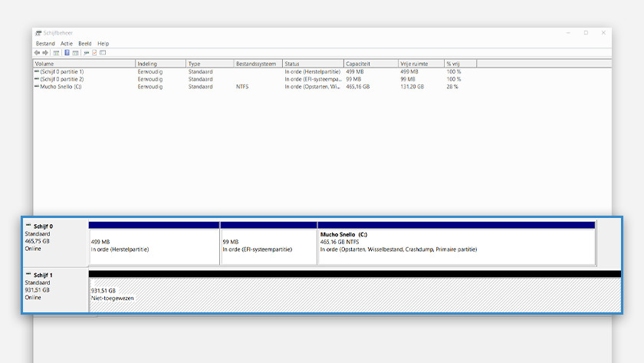Click the Status column header
The width and height of the screenshot is (644, 363).
click(x=312, y=64)
